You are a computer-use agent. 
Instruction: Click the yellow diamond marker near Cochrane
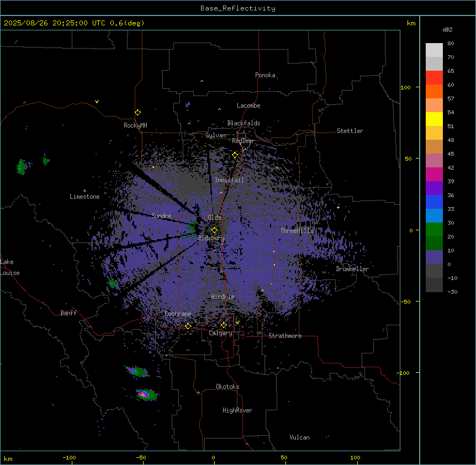[x=188, y=326]
